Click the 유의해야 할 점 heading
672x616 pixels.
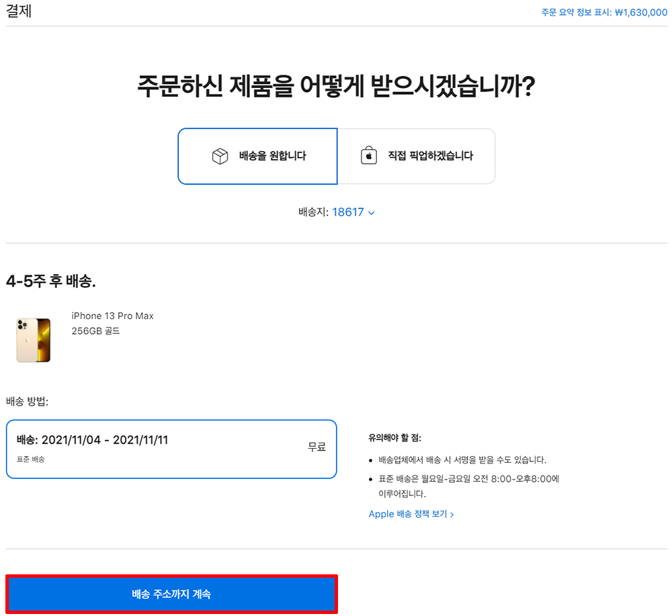(394, 438)
